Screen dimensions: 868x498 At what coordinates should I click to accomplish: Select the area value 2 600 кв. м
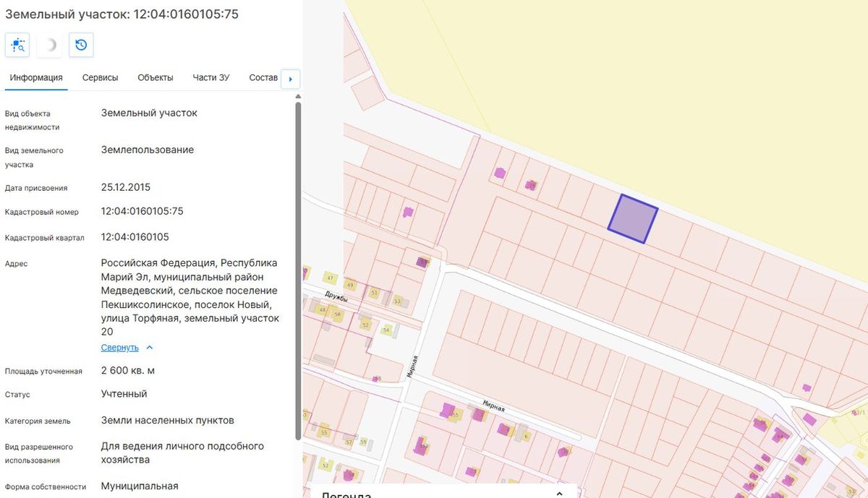128,371
